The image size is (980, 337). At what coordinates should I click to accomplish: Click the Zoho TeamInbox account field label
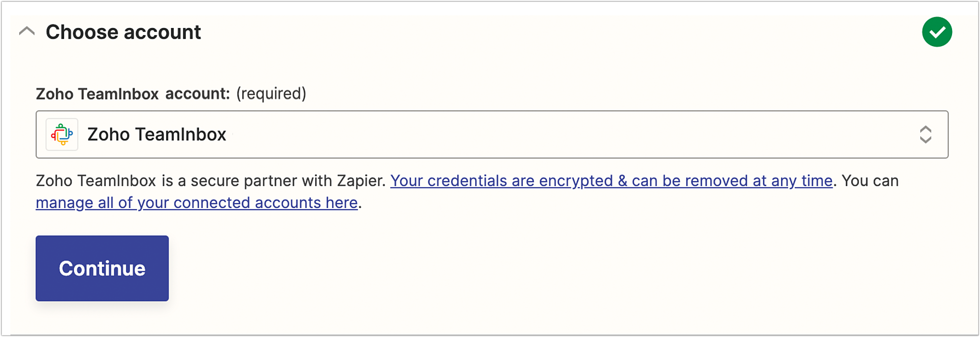click(132, 94)
